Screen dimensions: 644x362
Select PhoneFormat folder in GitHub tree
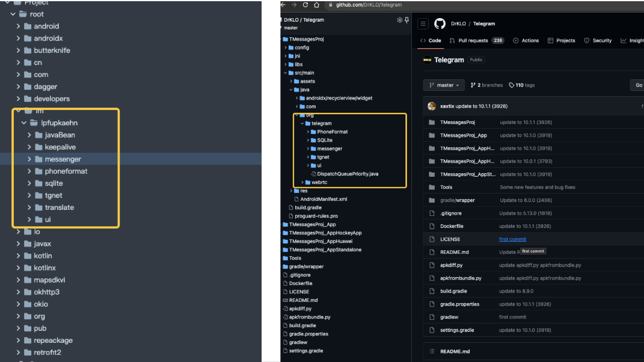tap(333, 132)
